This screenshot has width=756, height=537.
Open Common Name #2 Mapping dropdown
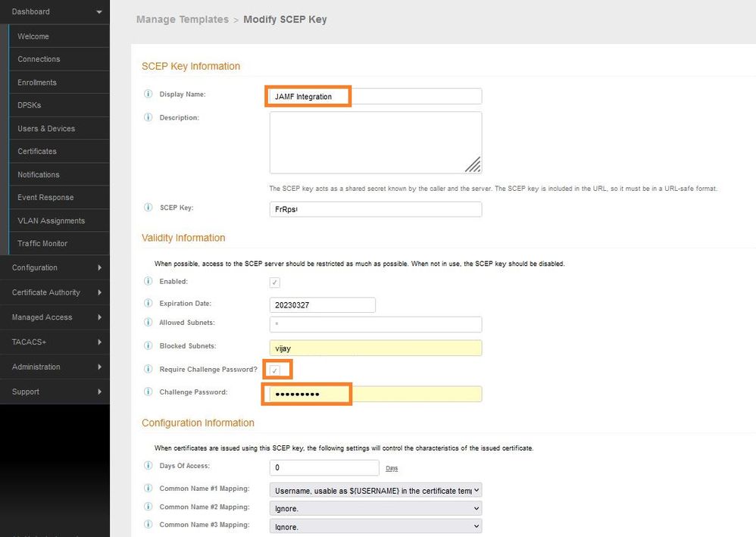(376, 508)
